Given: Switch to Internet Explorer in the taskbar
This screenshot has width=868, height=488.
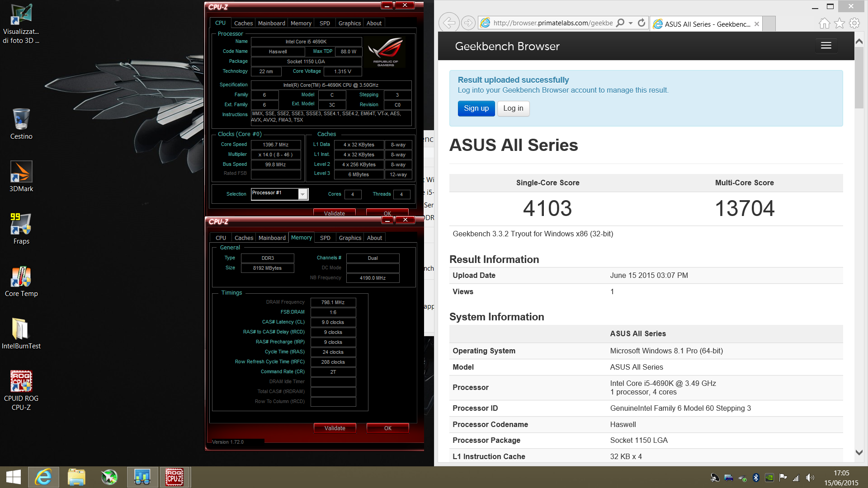Looking at the screenshot, I should click(x=43, y=477).
